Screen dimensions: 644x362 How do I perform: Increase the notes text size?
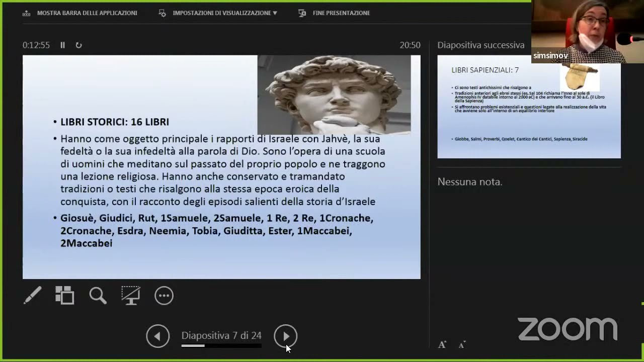pos(442,344)
